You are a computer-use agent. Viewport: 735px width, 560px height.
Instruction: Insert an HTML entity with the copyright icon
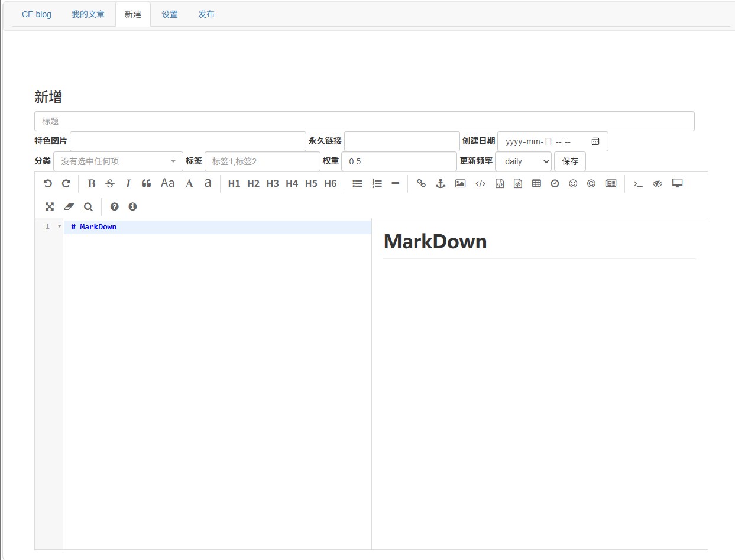[x=591, y=183]
